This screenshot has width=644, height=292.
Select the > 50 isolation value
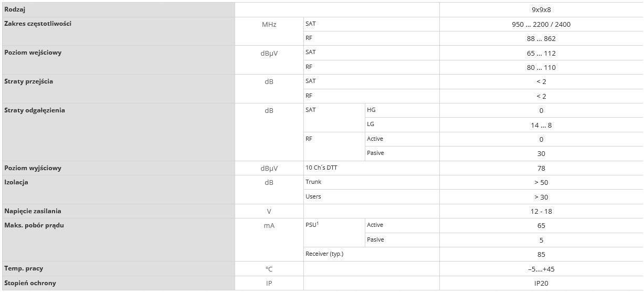(x=541, y=182)
